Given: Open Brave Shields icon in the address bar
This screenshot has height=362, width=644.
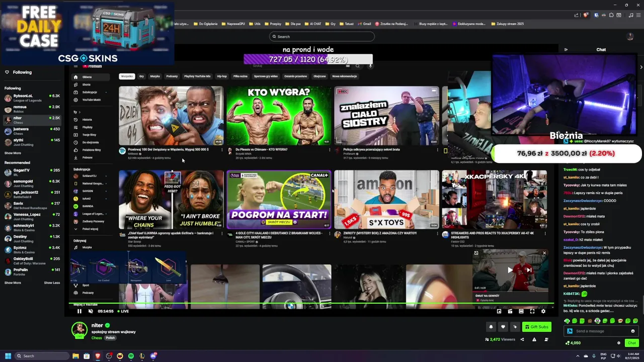Looking at the screenshot, I should pos(586,15).
